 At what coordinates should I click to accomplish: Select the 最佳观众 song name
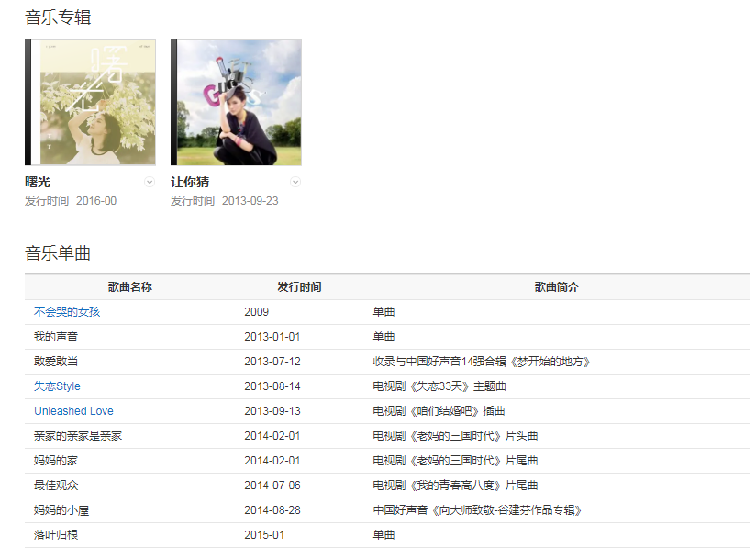(56, 486)
